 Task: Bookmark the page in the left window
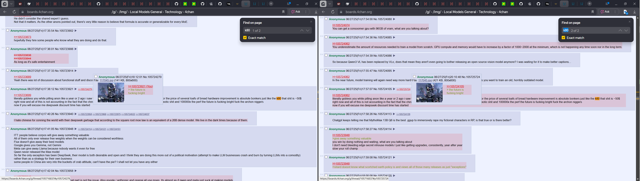pyautogui.click(x=283, y=12)
